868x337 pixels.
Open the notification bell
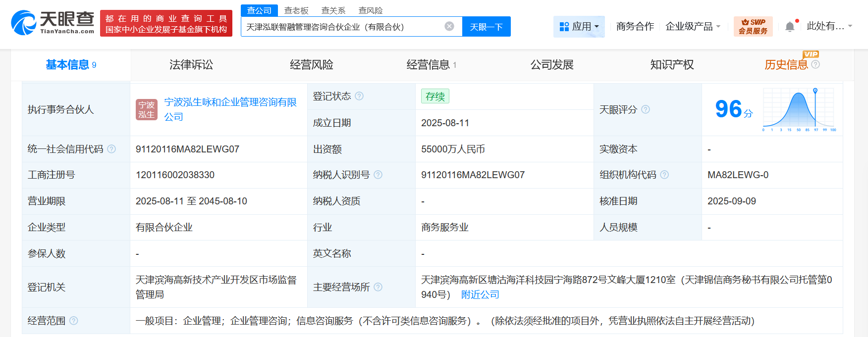(790, 27)
